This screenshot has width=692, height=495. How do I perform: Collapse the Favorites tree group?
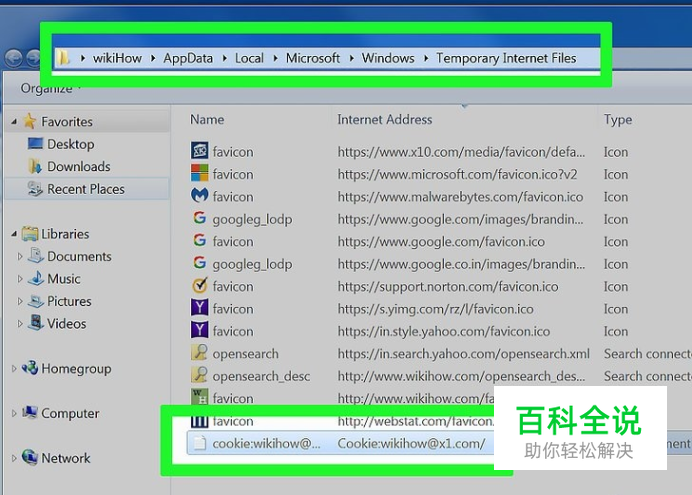(15, 121)
